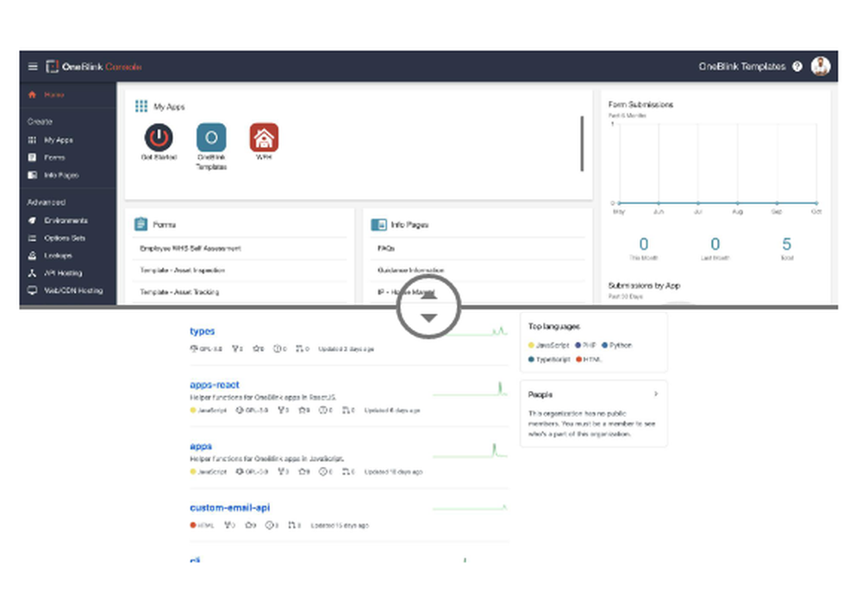Click the PHP language in Top languages
The width and height of the screenshot is (862, 616).
(x=585, y=345)
